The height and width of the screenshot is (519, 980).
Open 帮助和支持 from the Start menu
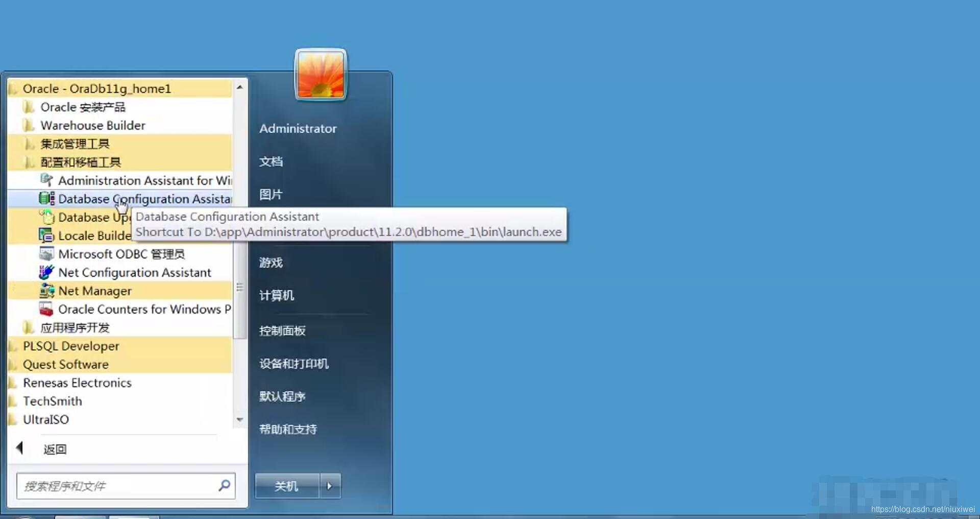pyautogui.click(x=288, y=429)
